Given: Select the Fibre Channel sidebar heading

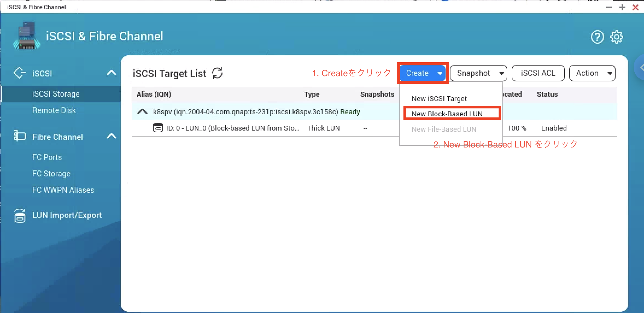Looking at the screenshot, I should point(58,137).
